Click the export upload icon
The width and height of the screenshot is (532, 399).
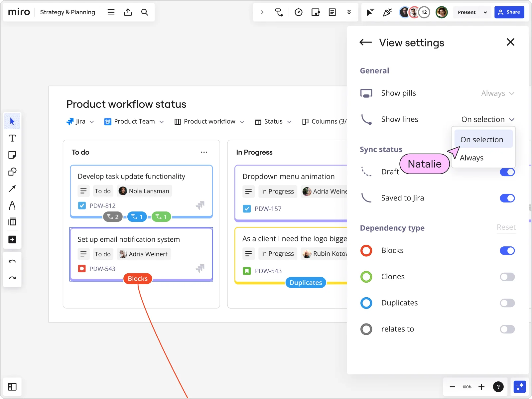point(128,12)
